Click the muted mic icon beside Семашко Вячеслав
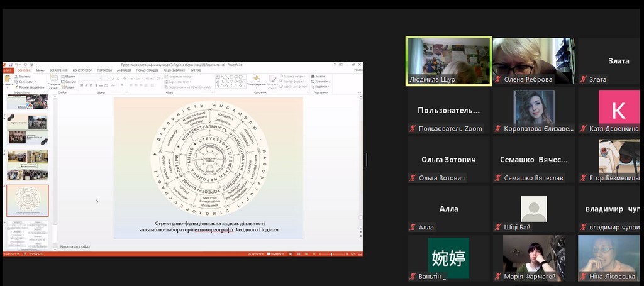 click(498, 178)
